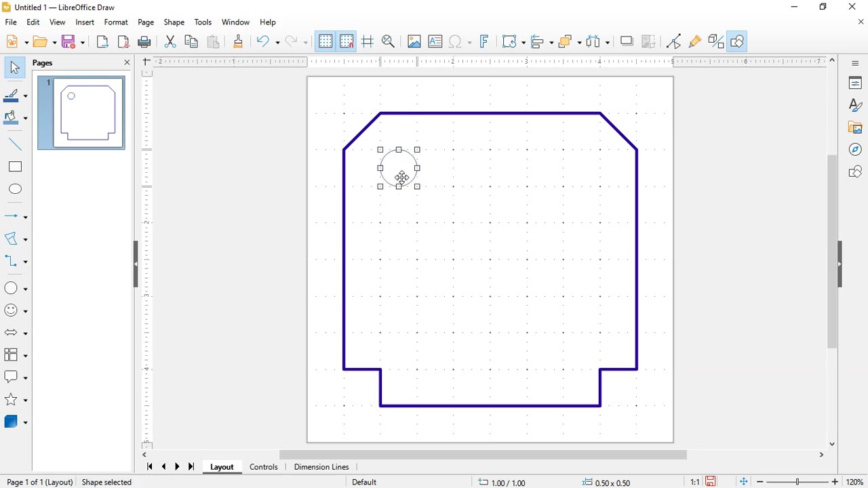The image size is (868, 488).
Task: Open the Insert menu
Action: click(85, 22)
